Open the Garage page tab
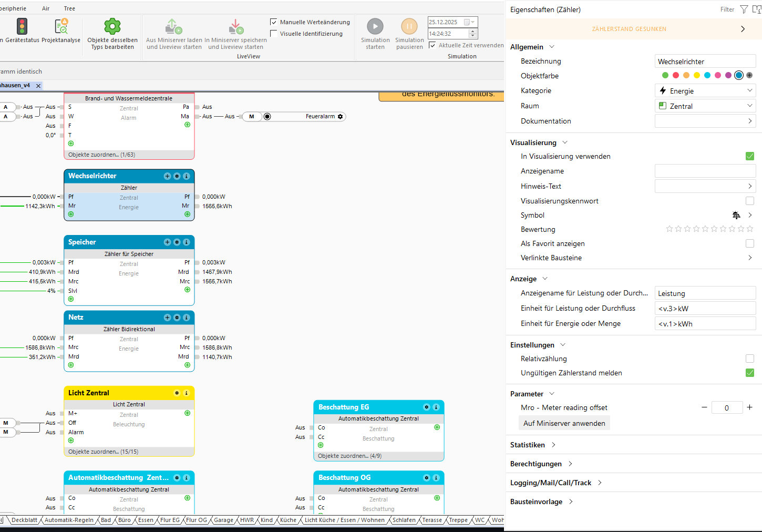The image size is (762, 532). click(223, 520)
